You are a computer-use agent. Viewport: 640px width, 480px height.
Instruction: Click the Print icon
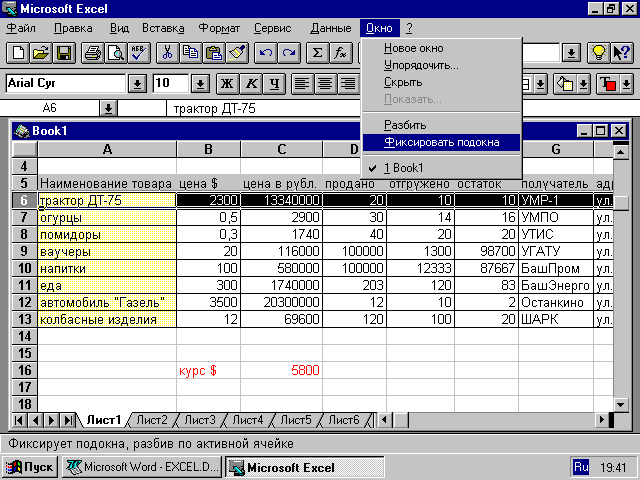(x=92, y=53)
